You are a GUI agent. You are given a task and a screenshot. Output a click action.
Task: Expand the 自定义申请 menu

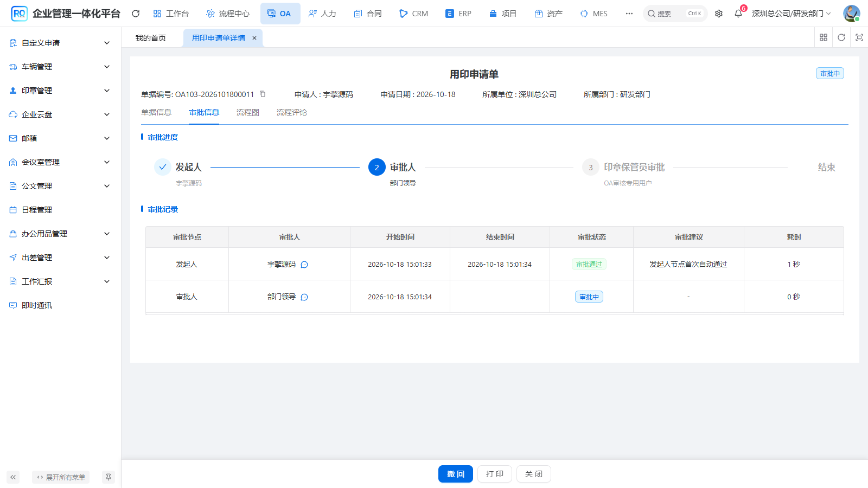(x=60, y=43)
